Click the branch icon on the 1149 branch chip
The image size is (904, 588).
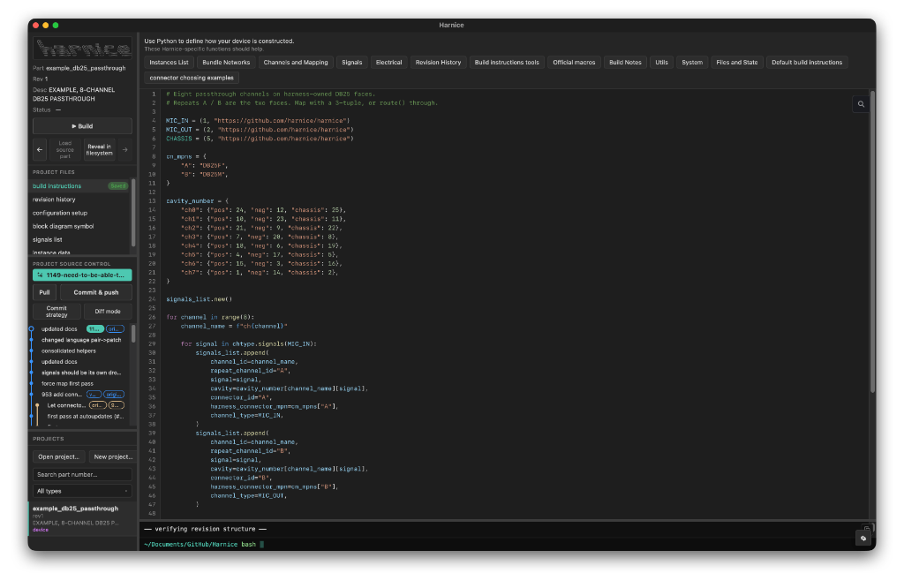coord(40,275)
